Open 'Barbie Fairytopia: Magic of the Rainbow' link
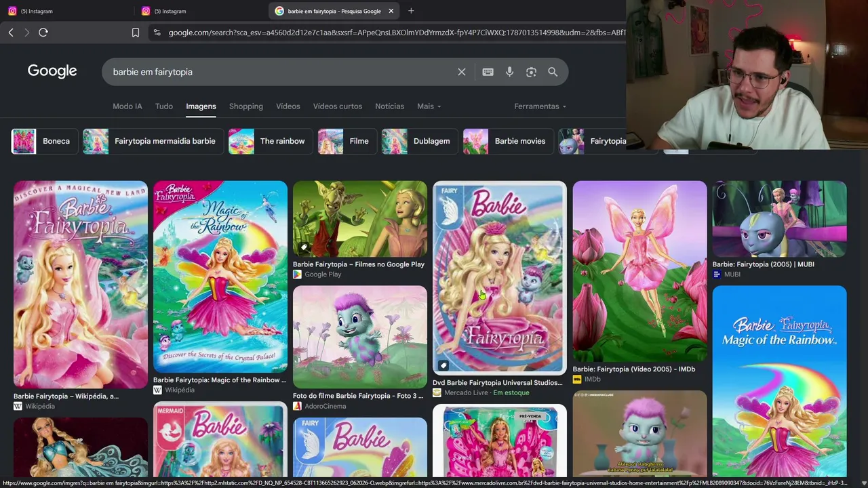868x488 pixels. pyautogui.click(x=220, y=380)
